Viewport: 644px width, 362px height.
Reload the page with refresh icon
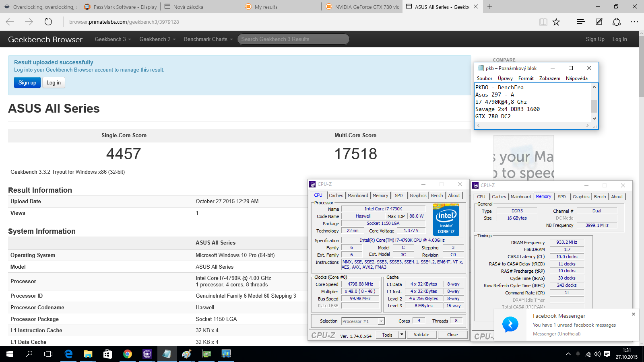[48, 22]
